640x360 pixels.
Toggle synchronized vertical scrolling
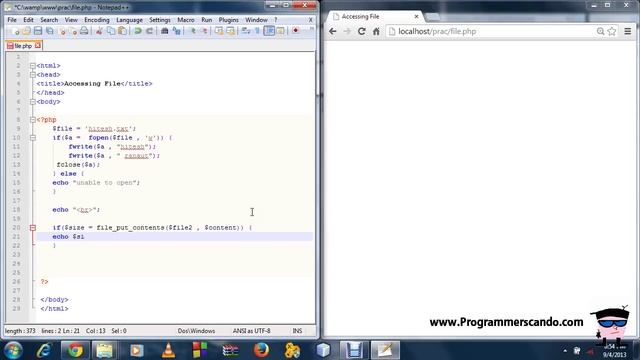click(219, 31)
